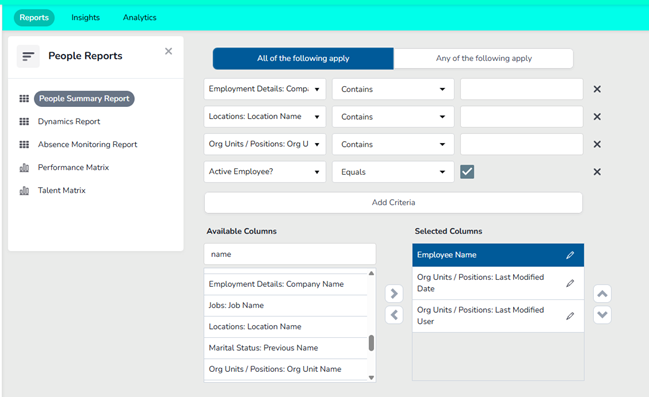Move selected column right with arrow button
This screenshot has width=649, height=397.
[394, 294]
